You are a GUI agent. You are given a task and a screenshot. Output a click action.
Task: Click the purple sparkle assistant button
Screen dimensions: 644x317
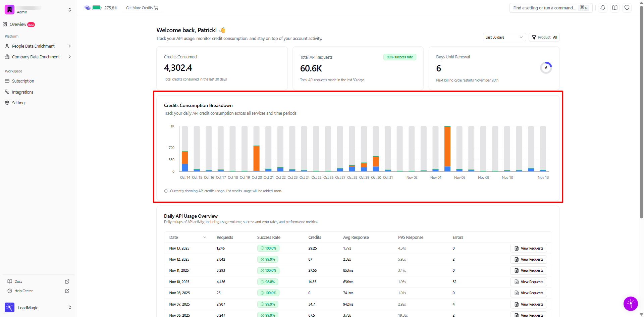[x=631, y=304]
